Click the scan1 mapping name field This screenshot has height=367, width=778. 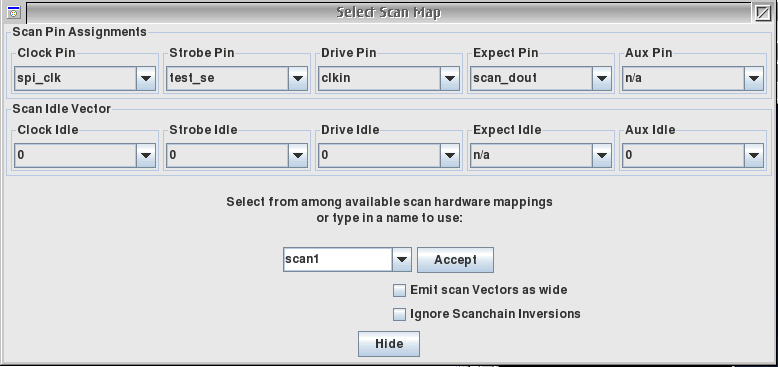pos(338,259)
